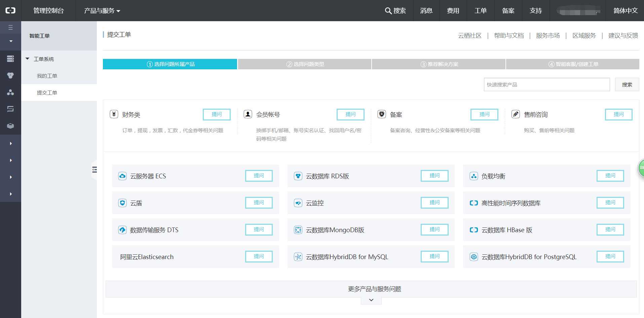The image size is (644, 318).
Task: Expand the third right-arrow sidebar group
Action: pos(11,177)
